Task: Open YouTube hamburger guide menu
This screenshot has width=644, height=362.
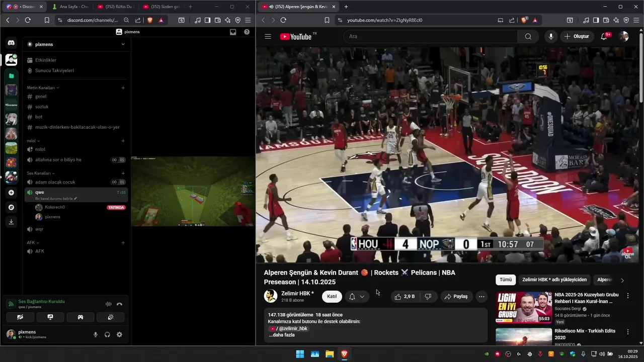Action: [x=268, y=36]
